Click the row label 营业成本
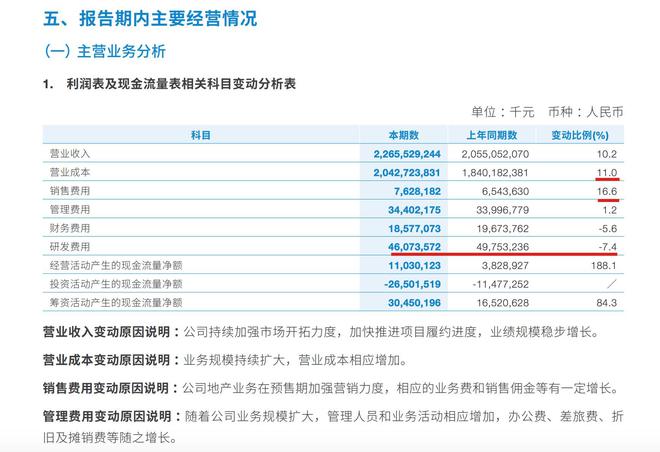Image resolution: width=660 pixels, height=452 pixels. pyautogui.click(x=70, y=172)
